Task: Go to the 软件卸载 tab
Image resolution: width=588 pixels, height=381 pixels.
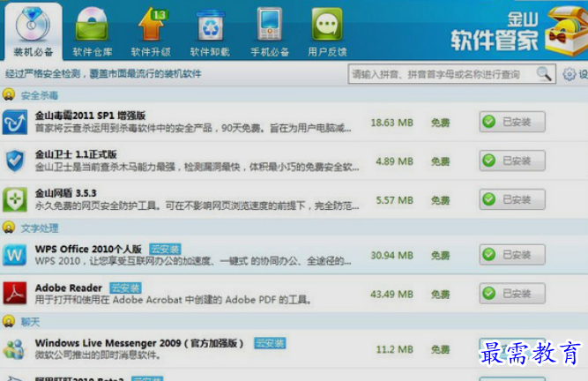Action: pyautogui.click(x=210, y=32)
